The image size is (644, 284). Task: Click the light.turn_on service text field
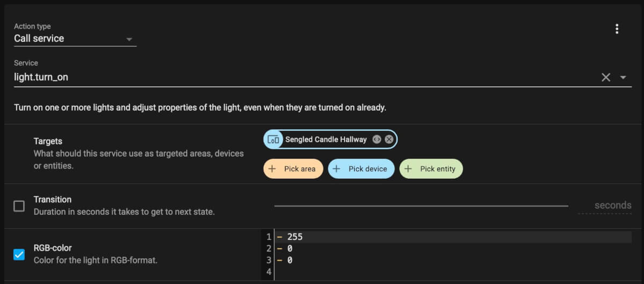click(306, 77)
